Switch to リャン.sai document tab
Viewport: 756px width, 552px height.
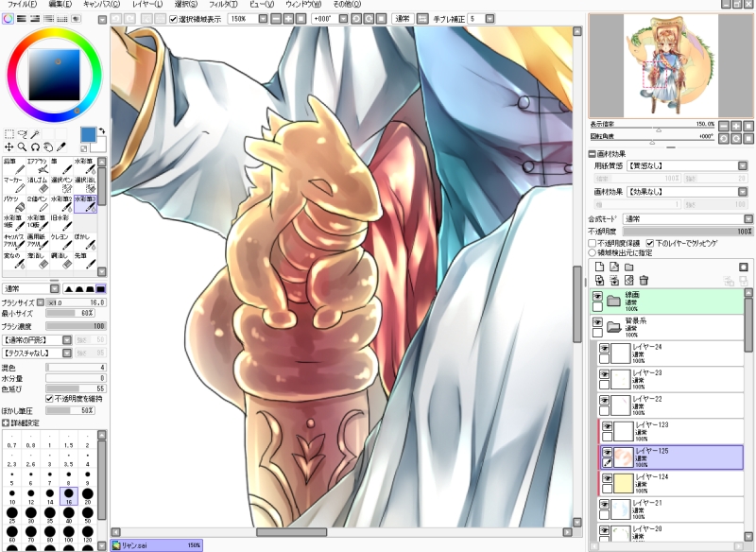point(156,545)
